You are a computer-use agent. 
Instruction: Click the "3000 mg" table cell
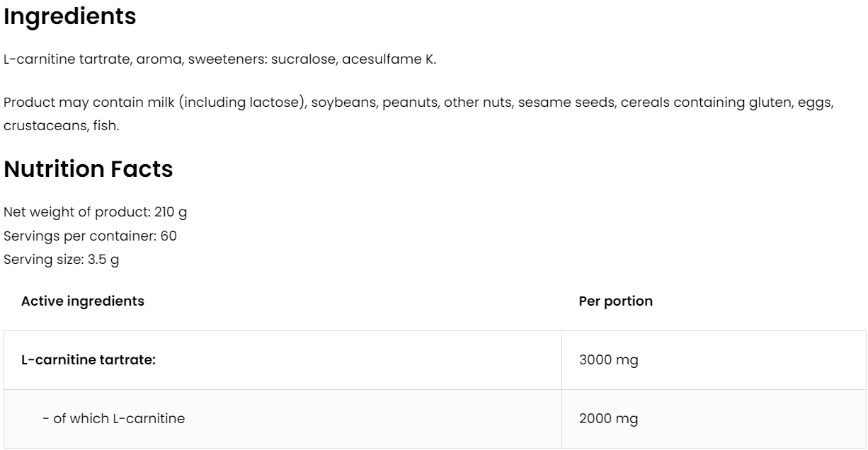[x=608, y=360]
